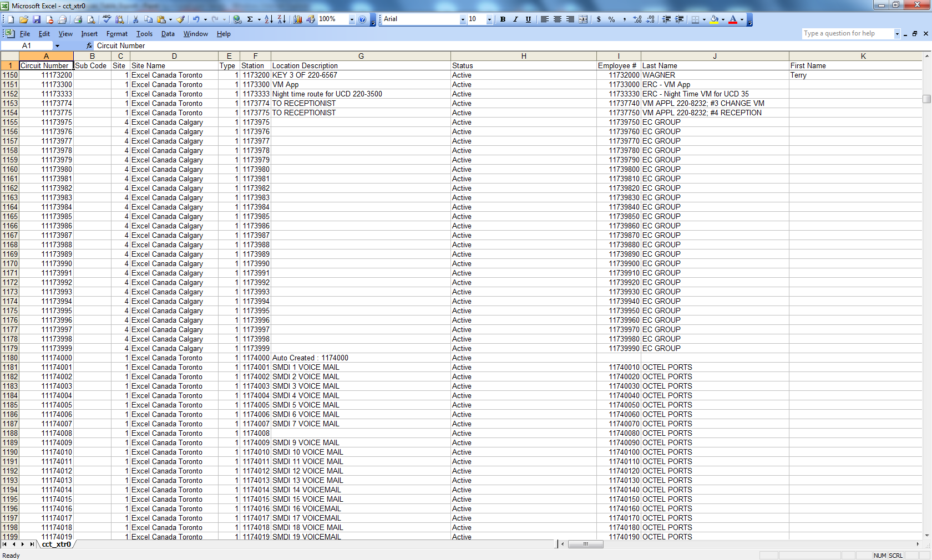932x560 pixels.
Task: Open the Insert menu
Action: point(89,34)
